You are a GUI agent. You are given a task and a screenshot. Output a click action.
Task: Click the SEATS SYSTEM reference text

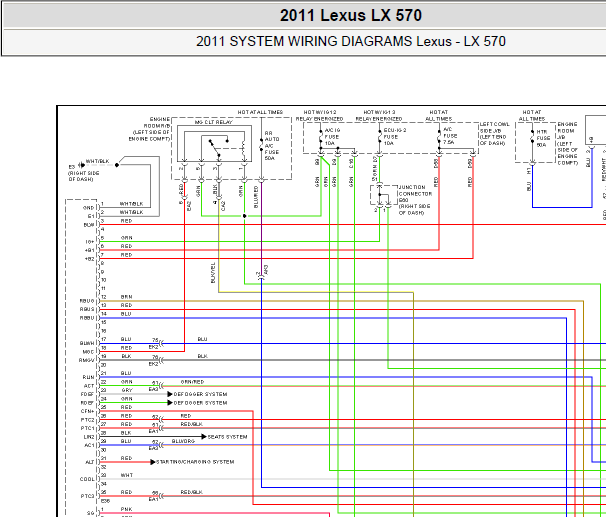pyautogui.click(x=227, y=437)
